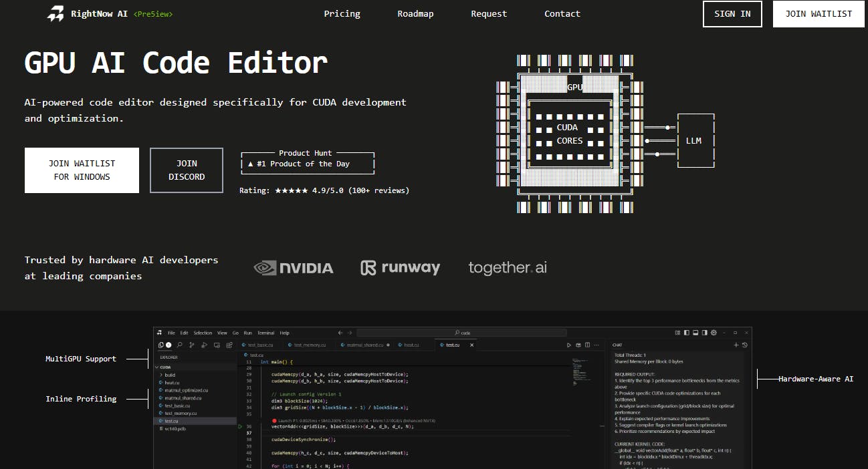Click the Run and Debug activity icon
The height and width of the screenshot is (469, 868).
(204, 345)
